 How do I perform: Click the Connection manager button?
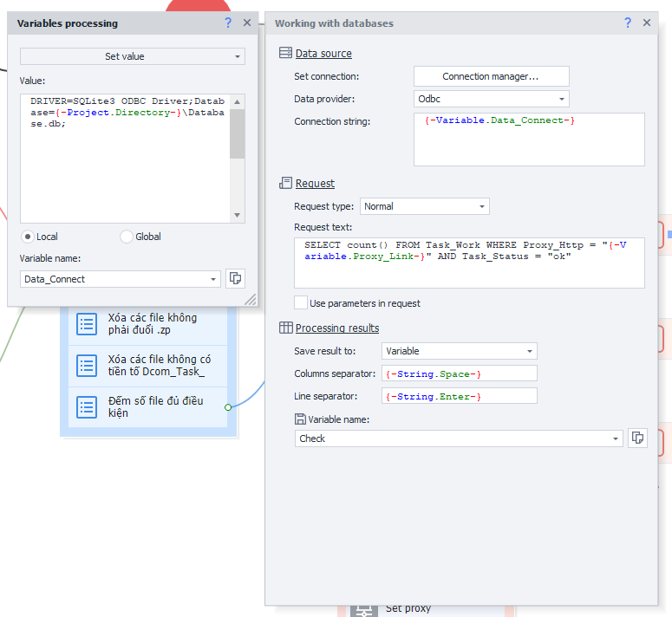coord(491,76)
